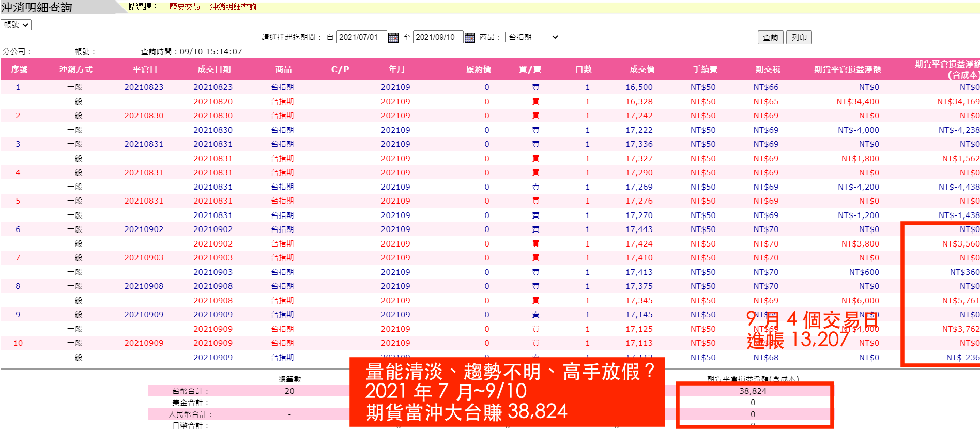This screenshot has width=980, height=431.
Task: Click the profit value NT$600
Action: [x=864, y=272]
